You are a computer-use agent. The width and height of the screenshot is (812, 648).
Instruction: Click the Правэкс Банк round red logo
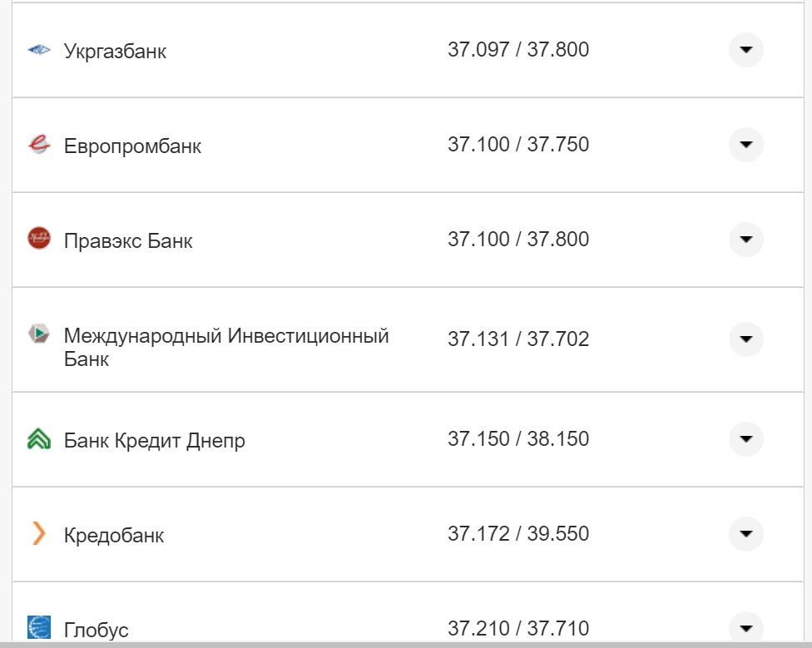point(37,240)
